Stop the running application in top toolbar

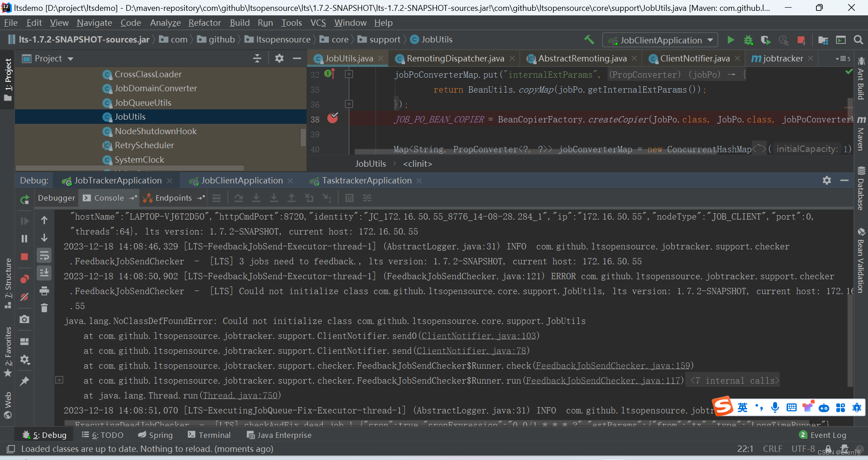801,40
